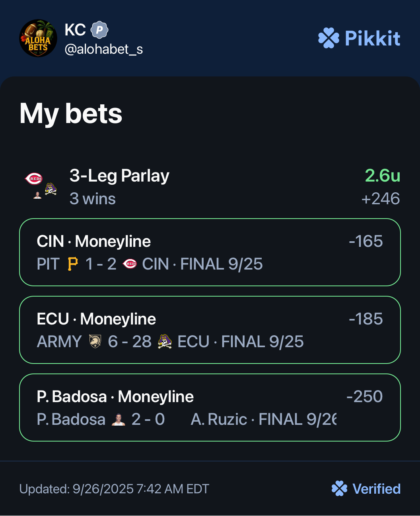Expand the 3-Leg Parlay header

coord(119,176)
